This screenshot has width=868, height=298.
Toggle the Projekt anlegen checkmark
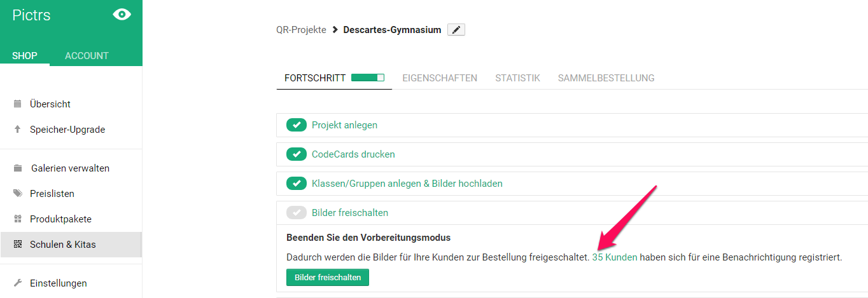(x=297, y=125)
